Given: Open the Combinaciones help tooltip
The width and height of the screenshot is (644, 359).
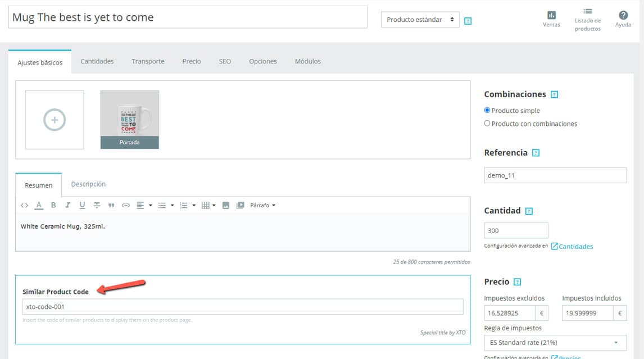Looking at the screenshot, I should (x=555, y=94).
